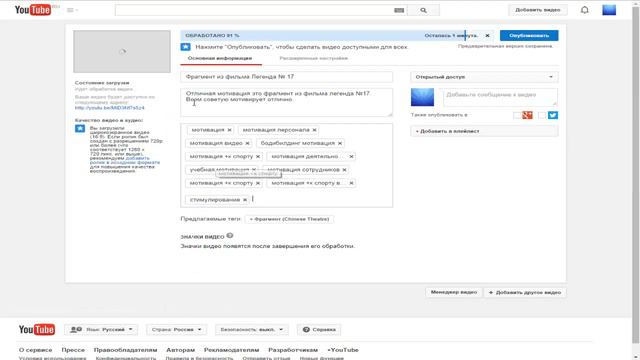Open the youtu.be video link
The image size is (640, 360).
[109, 108]
